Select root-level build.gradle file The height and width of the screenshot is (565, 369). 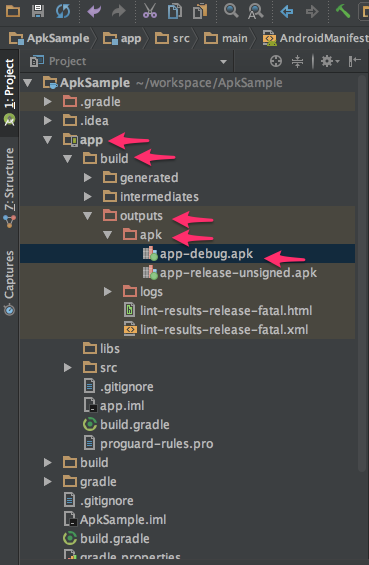click(x=187, y=539)
